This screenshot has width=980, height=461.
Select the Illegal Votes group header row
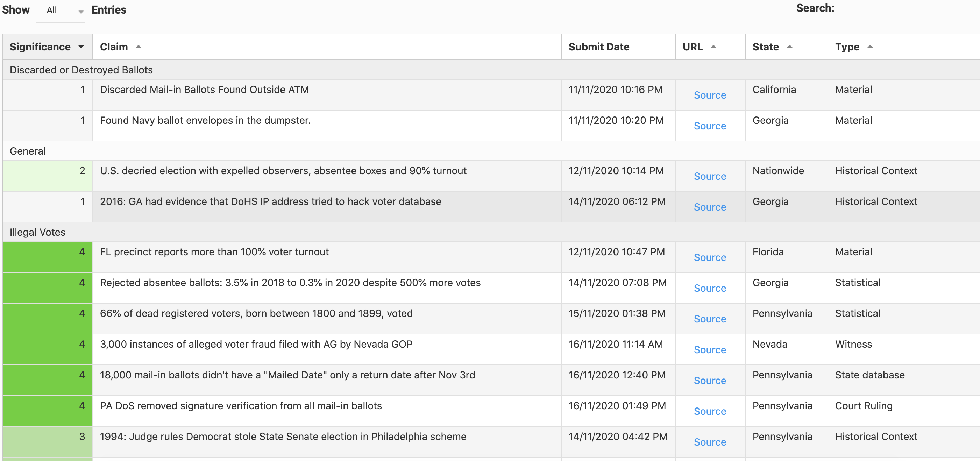(491, 232)
